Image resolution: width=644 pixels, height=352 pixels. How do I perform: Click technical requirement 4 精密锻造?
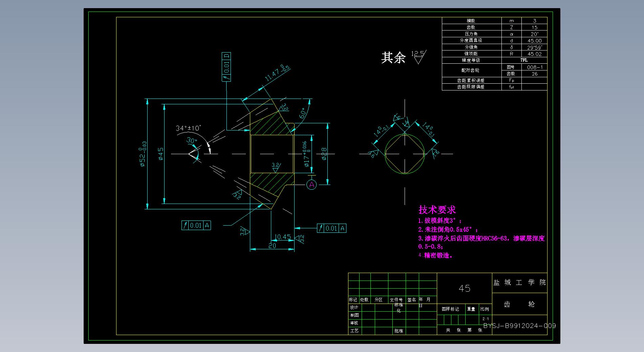[x=435, y=255]
